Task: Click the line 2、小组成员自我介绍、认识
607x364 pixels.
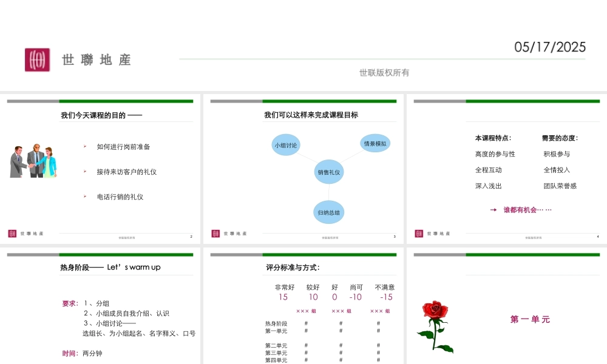Action: [127, 313]
